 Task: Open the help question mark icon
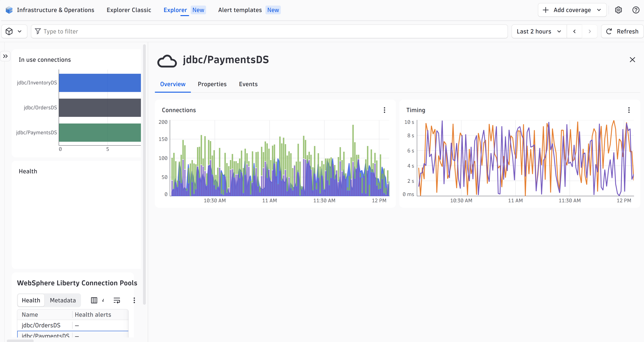click(x=636, y=10)
